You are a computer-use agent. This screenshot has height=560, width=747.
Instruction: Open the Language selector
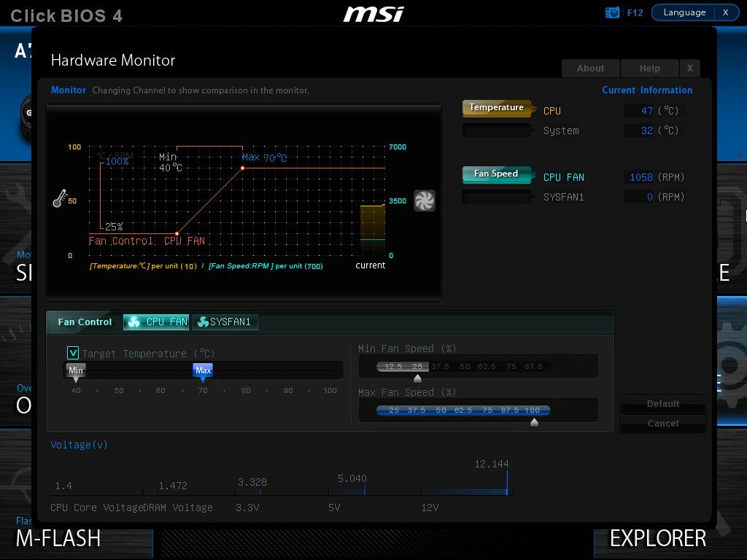(x=684, y=12)
